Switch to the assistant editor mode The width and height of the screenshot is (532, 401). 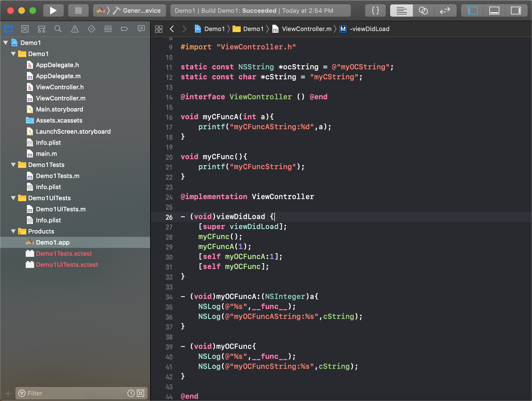(423, 11)
